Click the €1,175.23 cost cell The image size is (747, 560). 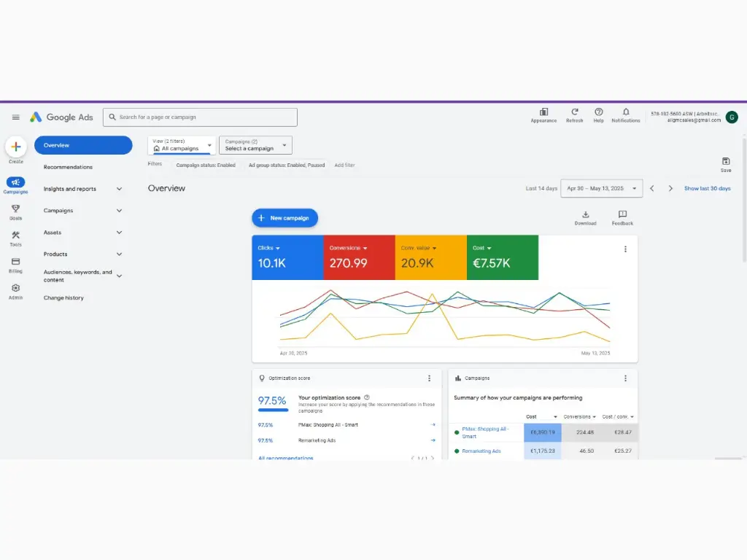[x=543, y=451]
